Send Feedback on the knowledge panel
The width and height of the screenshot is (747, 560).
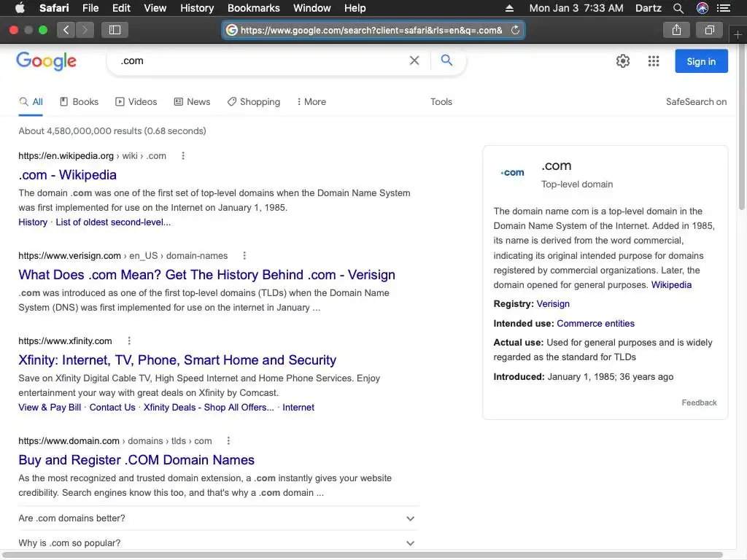pos(699,402)
